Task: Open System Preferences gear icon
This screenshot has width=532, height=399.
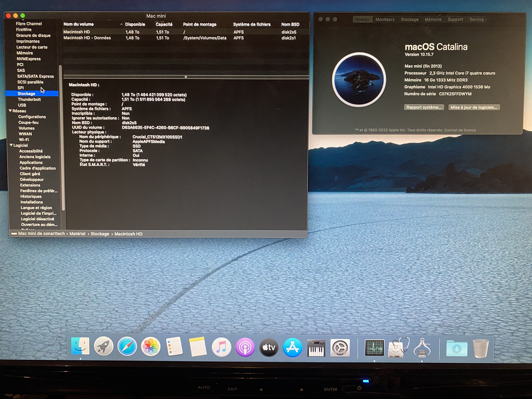Action: point(340,348)
